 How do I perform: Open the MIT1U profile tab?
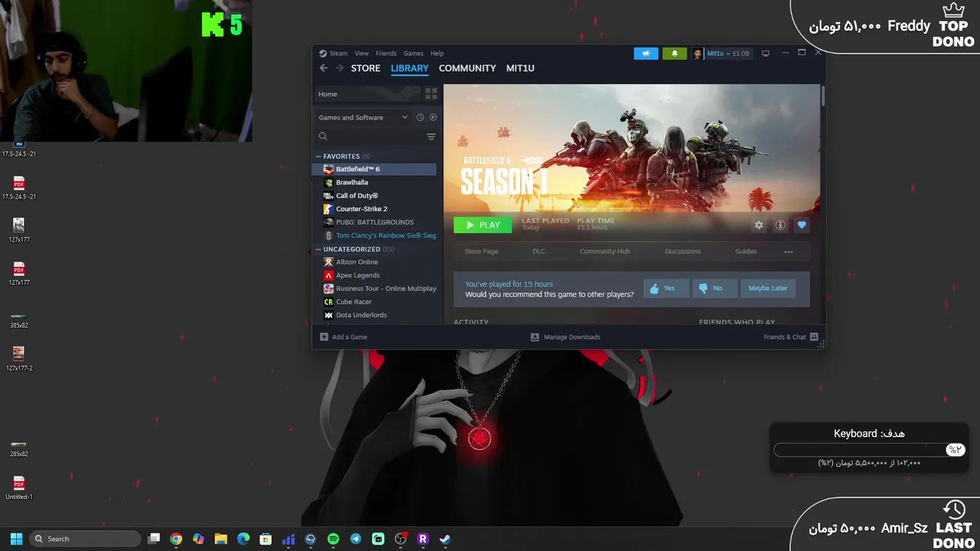520,68
